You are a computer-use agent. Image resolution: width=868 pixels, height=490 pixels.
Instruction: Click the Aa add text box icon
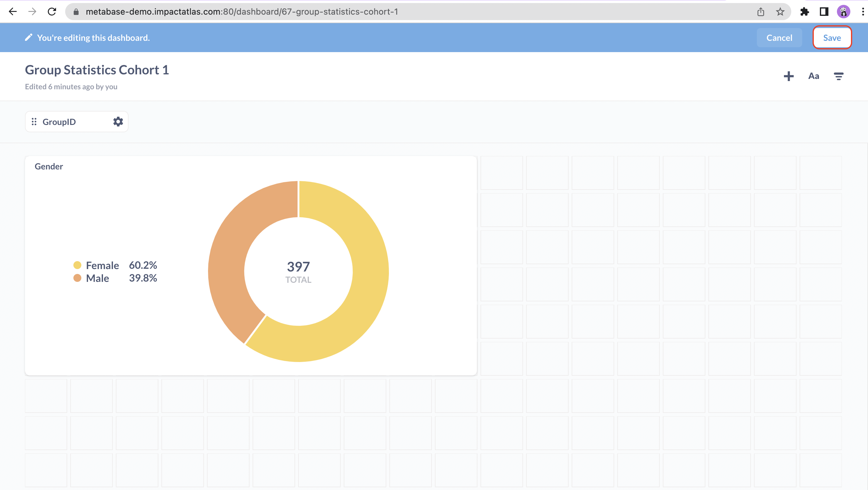[813, 76]
